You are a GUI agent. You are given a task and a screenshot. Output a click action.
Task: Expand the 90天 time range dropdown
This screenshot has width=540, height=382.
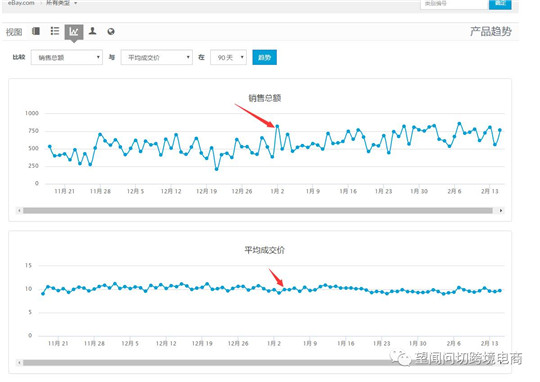click(x=228, y=57)
